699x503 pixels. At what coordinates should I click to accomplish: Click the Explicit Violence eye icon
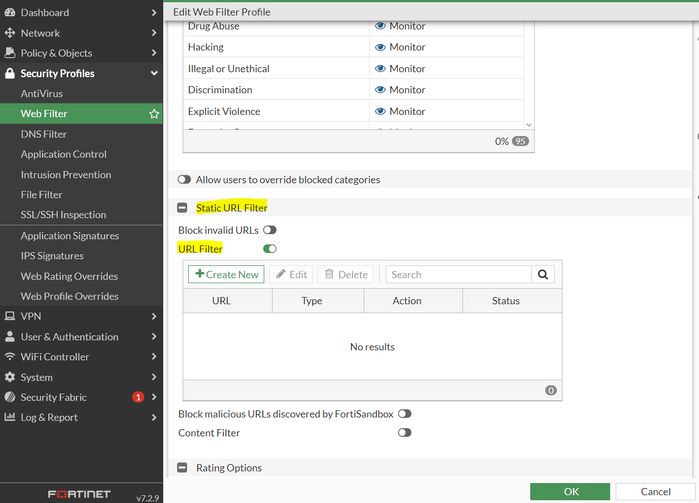click(x=380, y=111)
